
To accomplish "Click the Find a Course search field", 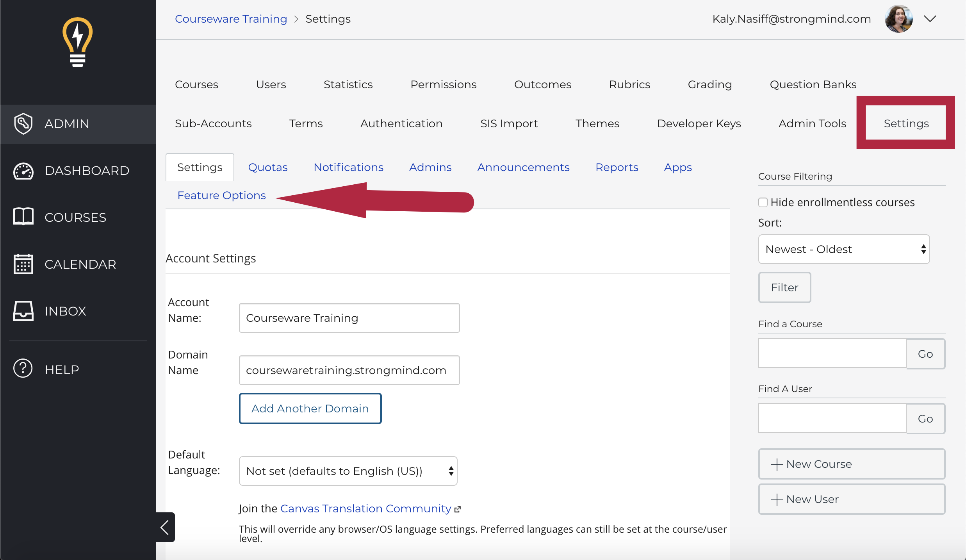I will 832,353.
